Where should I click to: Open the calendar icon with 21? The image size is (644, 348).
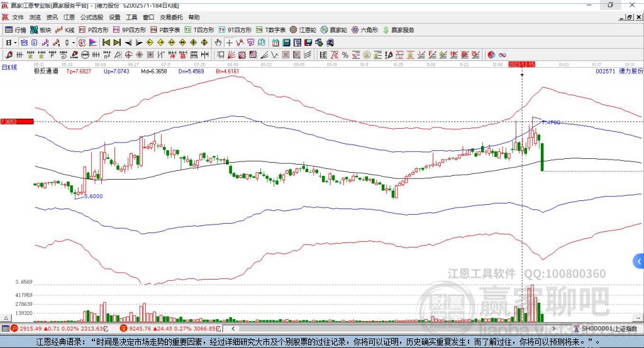click(275, 43)
